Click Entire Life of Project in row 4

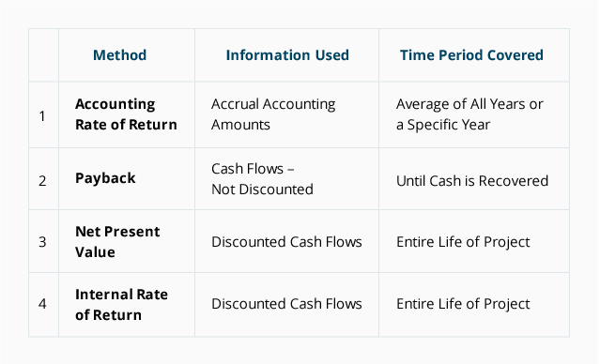(463, 304)
